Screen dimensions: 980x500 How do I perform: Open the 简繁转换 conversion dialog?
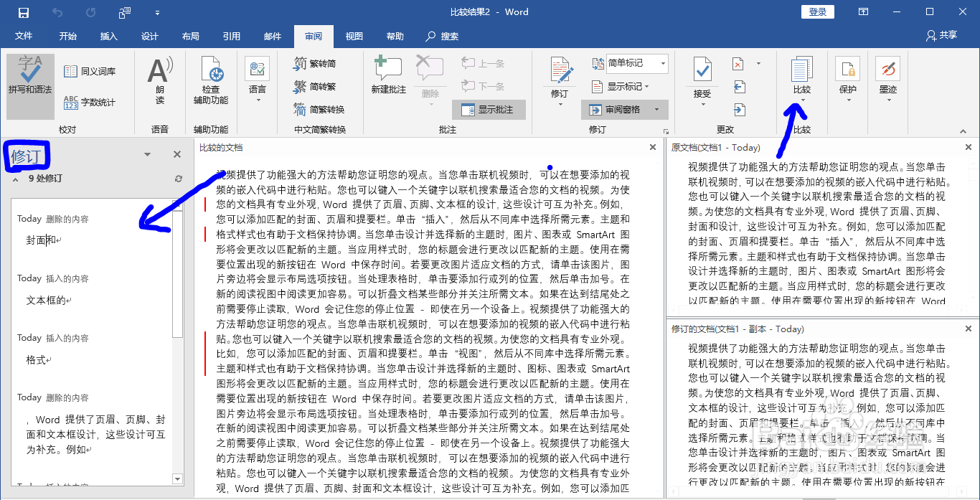click(x=319, y=109)
